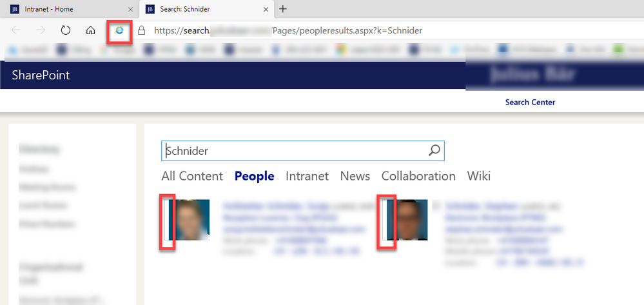Screen dimensions: 644x305
Task: Select the All Content search tab
Action: pos(192,176)
